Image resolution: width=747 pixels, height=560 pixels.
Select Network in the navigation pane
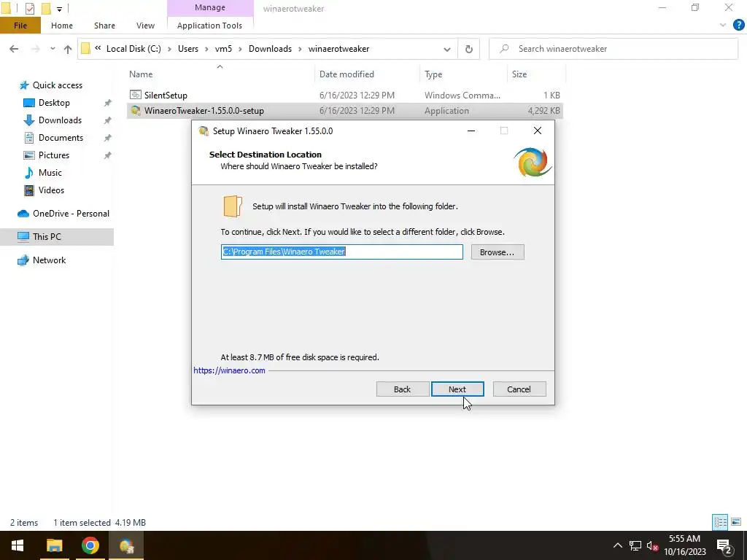click(x=49, y=260)
